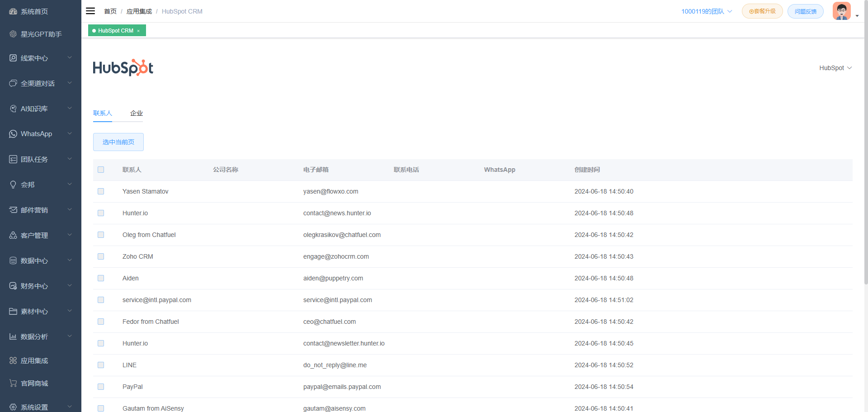Click email do_not_reply@line.me
Screen dimensions: 868x412
335,365
